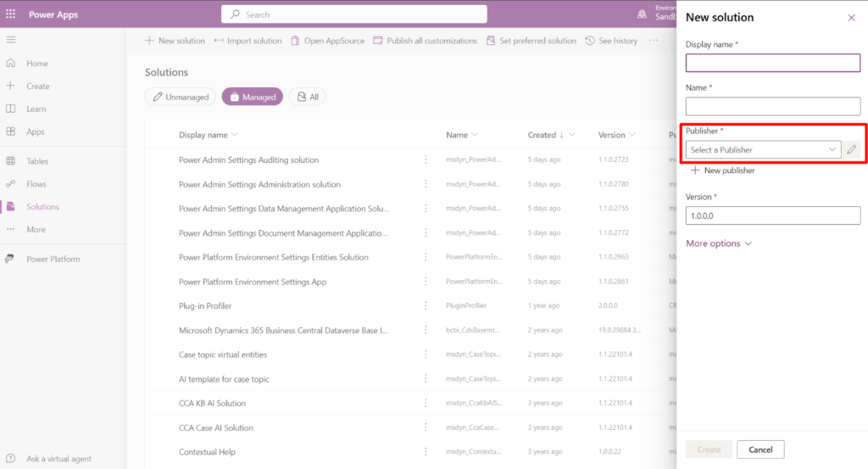
Task: Open more actions for Case topic virtual entities
Action: [x=426, y=355]
